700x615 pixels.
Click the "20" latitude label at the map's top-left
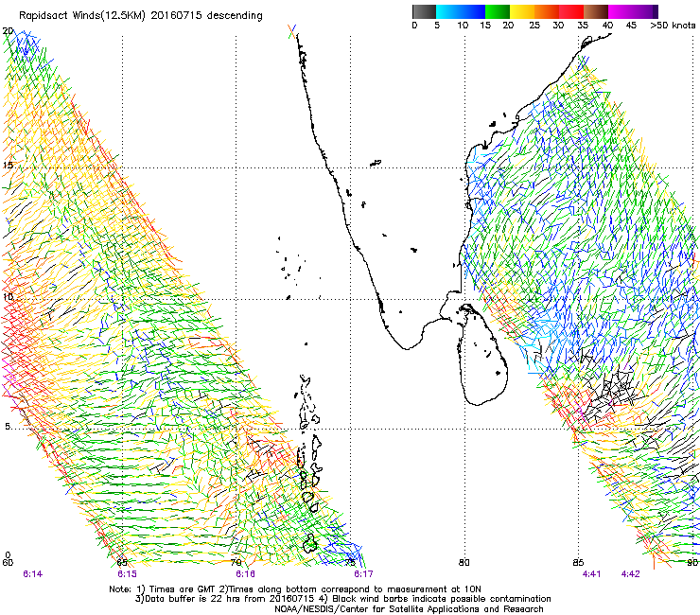8,31
